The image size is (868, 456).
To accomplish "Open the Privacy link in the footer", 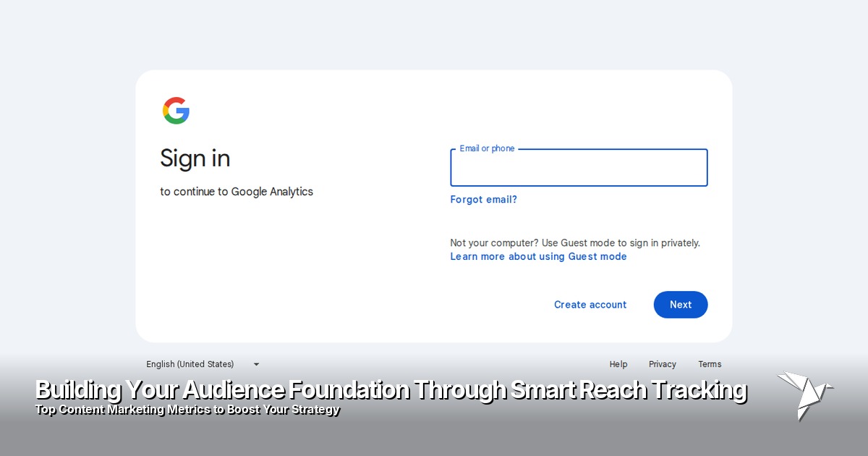I will click(663, 364).
